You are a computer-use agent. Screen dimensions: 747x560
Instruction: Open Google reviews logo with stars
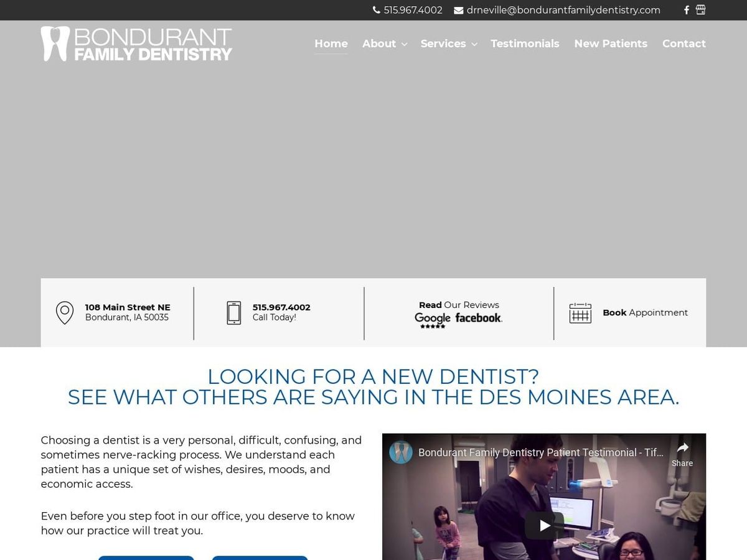433,320
